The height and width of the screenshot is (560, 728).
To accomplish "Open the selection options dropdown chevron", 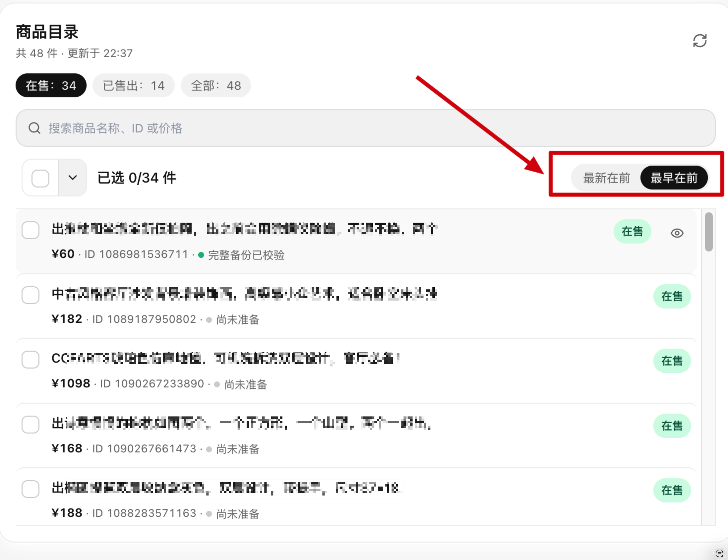I will pos(73,178).
